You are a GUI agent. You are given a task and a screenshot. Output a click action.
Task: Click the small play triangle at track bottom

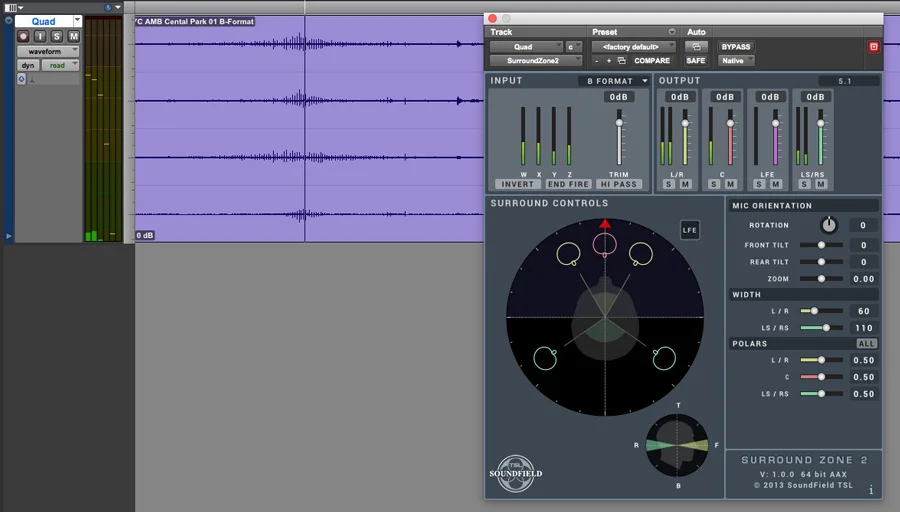tap(8, 235)
